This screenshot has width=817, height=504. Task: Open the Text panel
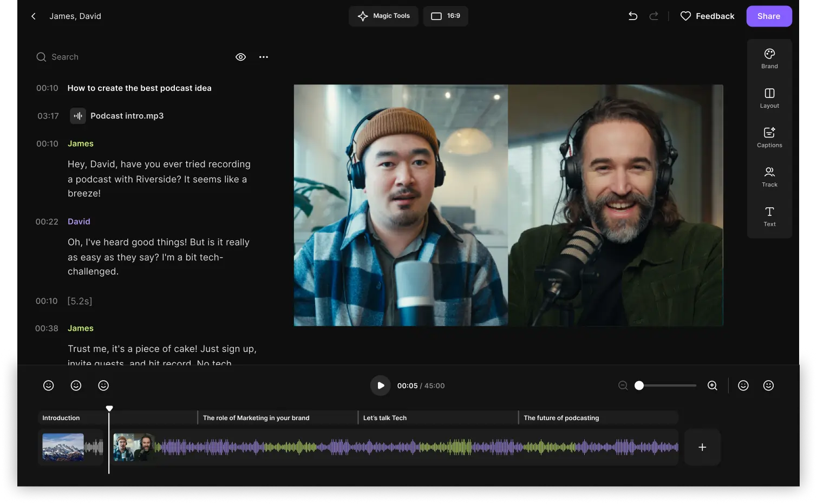tap(769, 216)
